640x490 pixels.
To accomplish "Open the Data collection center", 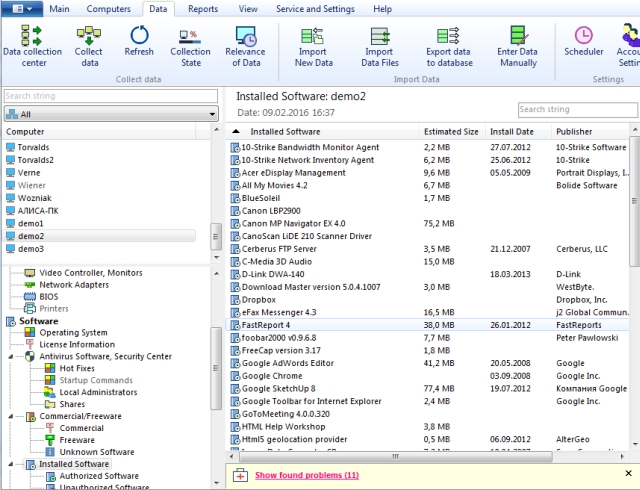I will [x=29, y=46].
